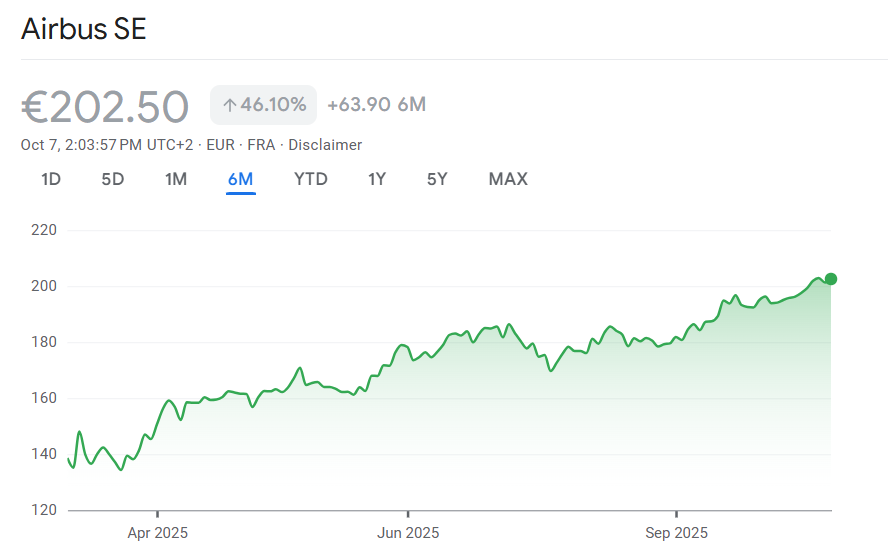Screen dimensions: 888x555
Task: Click the up arrow in the percent badge
Action: coord(229,105)
